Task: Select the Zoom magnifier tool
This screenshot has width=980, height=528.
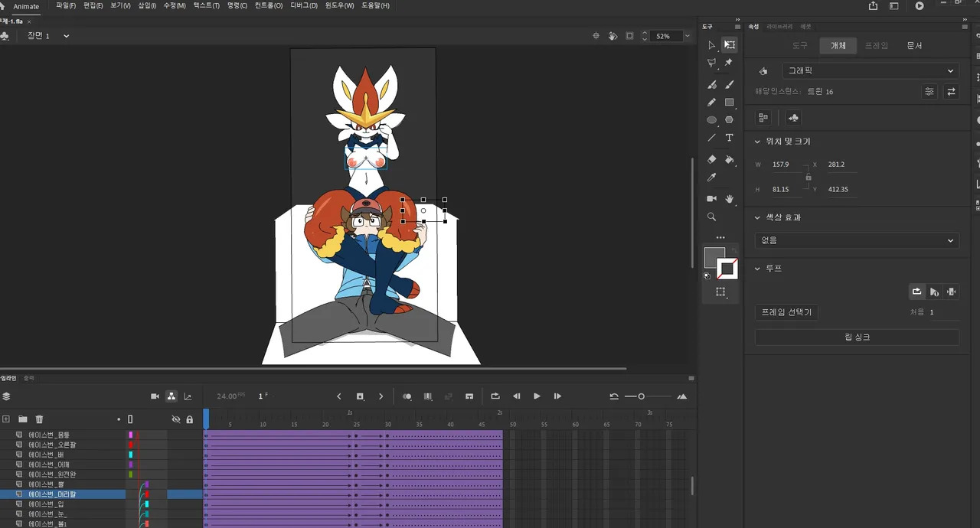Action: [x=712, y=217]
